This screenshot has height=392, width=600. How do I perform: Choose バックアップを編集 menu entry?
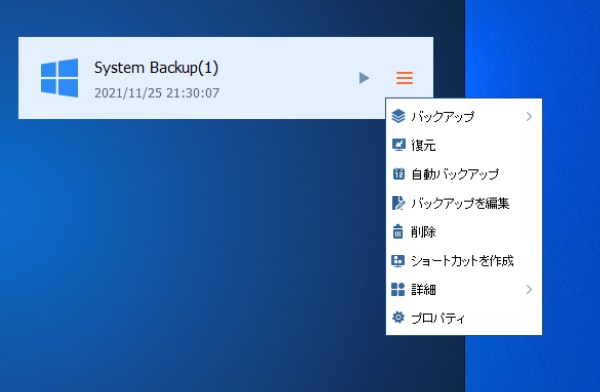tap(464, 203)
